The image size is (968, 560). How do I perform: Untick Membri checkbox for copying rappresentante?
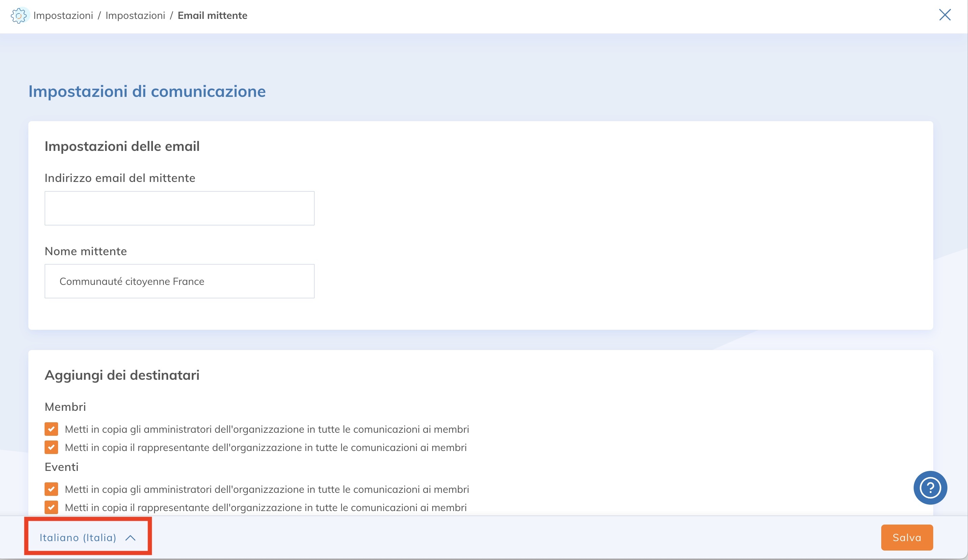51,447
